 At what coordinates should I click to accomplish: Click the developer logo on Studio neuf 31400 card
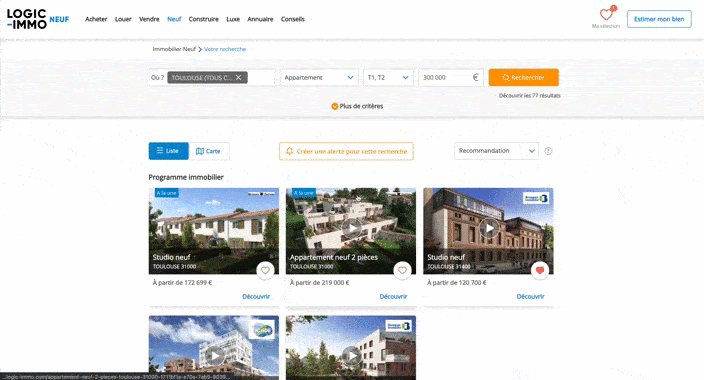pos(536,198)
